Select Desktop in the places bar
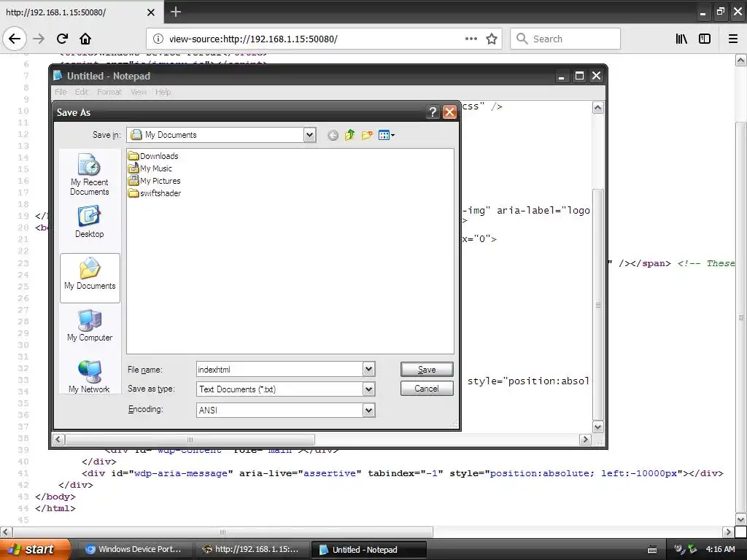747x560 pixels. (x=90, y=222)
